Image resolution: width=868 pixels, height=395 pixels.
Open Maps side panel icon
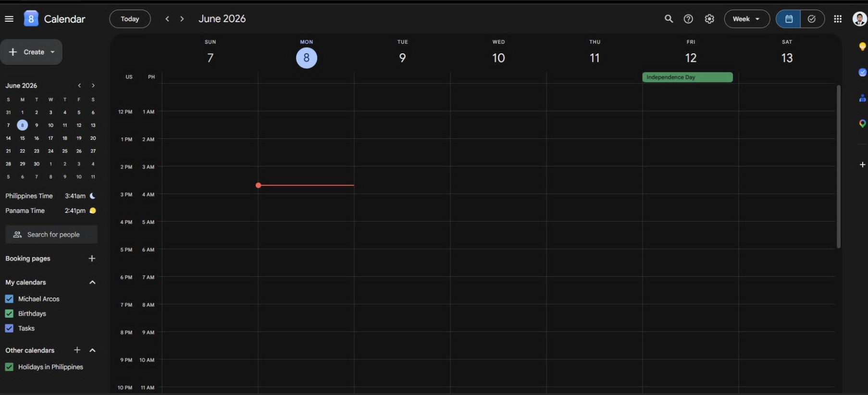point(862,123)
